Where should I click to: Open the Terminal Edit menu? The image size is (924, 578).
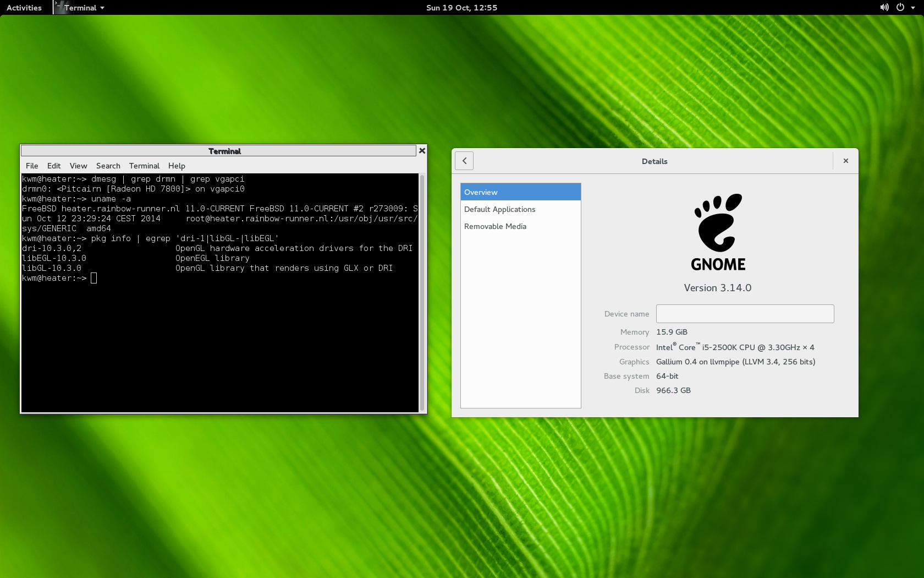tap(54, 166)
